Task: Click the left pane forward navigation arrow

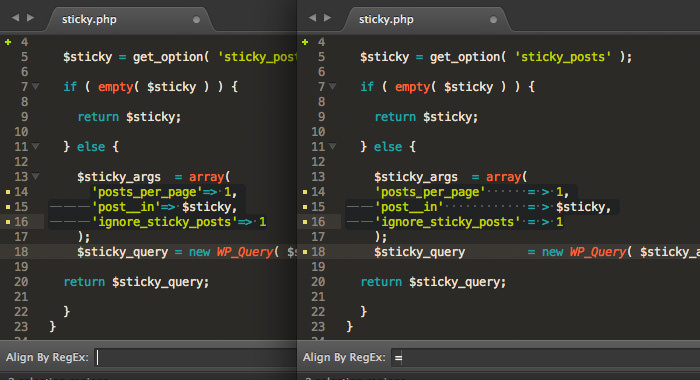Action: pos(30,17)
